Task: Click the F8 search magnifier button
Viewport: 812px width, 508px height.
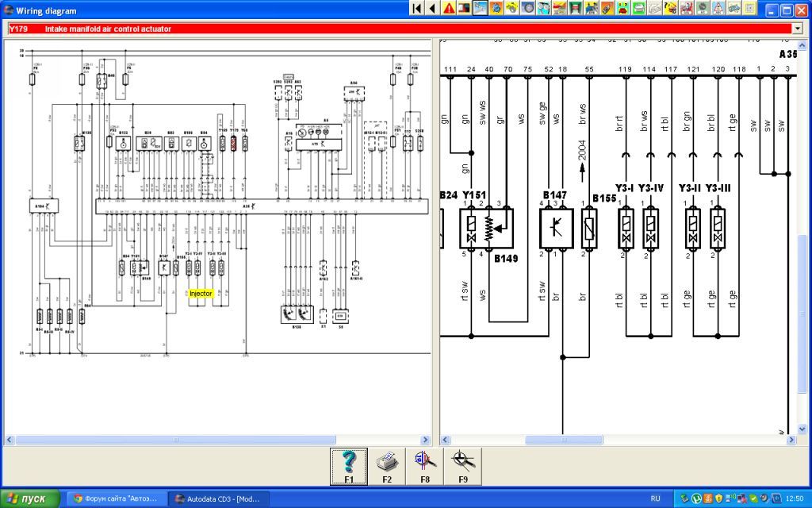Action: tap(425, 467)
